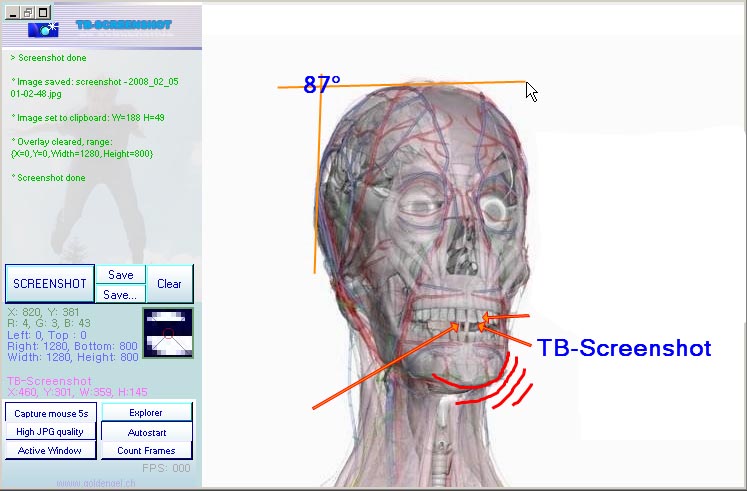747x491 pixels.
Task: Visit the www.goldengel.ch link
Action: tap(96, 483)
